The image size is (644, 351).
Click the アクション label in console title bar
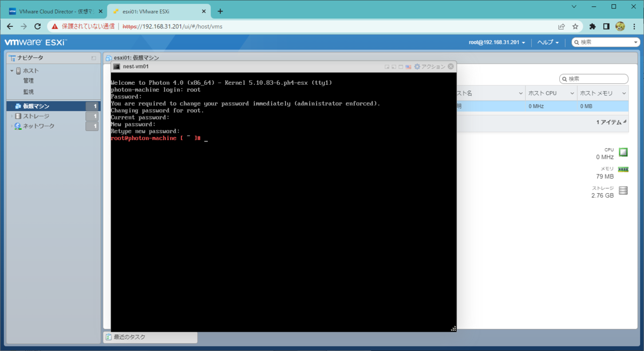click(x=433, y=67)
